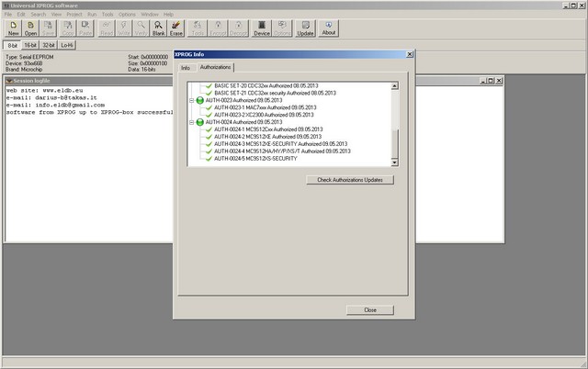Image resolution: width=588 pixels, height=369 pixels.
Task: Click the Open file toolbar icon
Action: tap(31, 28)
